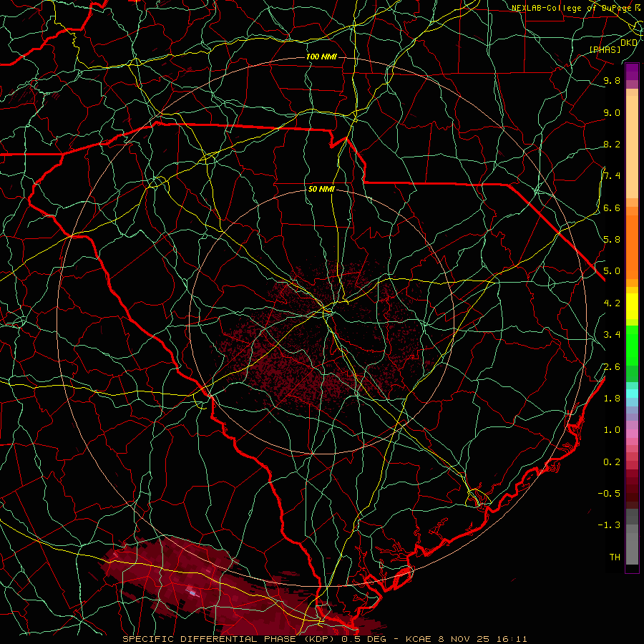Click the 1.0 legend number
Viewport: 644px width, 644px height.
612,429
